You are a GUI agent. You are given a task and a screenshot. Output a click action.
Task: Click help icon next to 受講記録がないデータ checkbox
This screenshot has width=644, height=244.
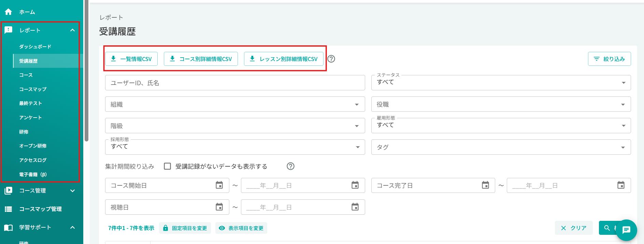click(x=290, y=166)
